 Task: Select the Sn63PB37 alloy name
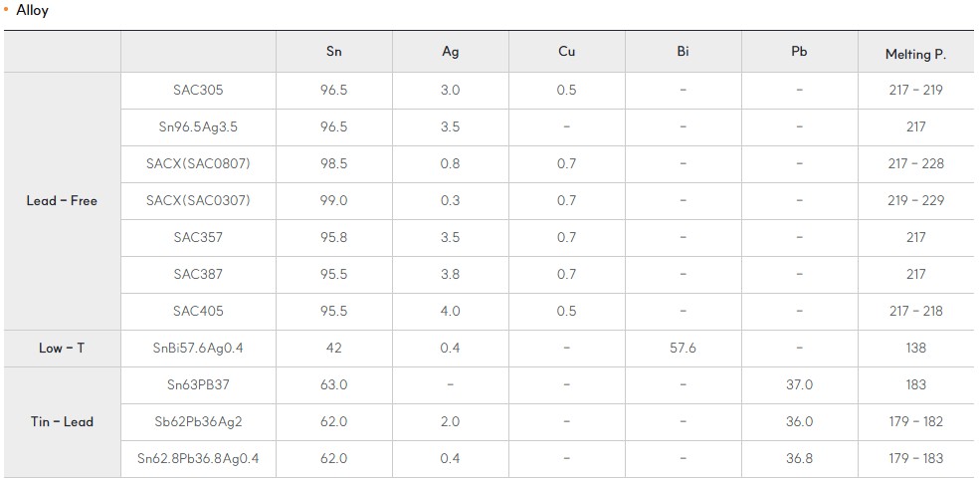[x=198, y=385]
